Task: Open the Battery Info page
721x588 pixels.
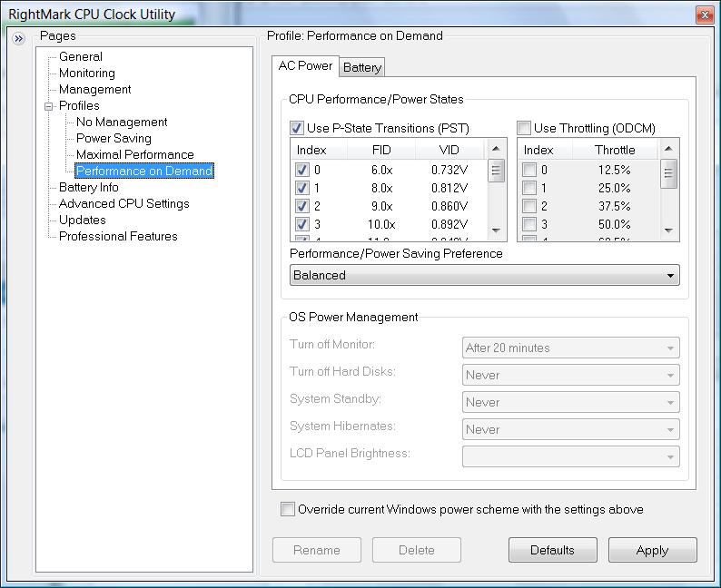Action: 88,188
